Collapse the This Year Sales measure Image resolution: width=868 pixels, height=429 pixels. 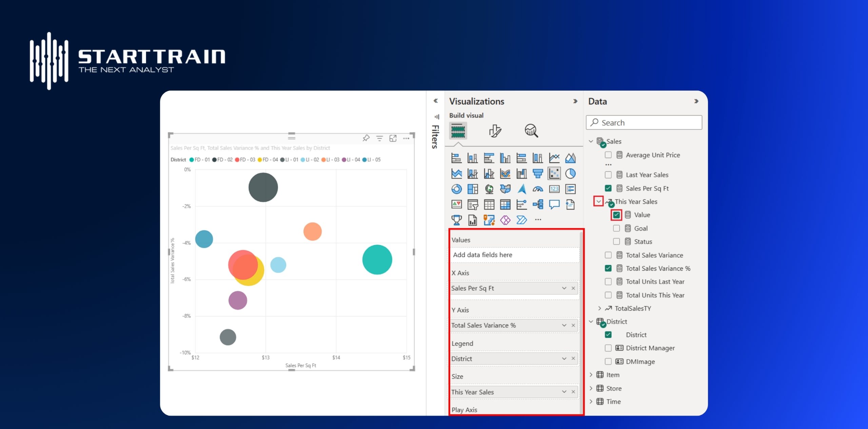pyautogui.click(x=599, y=201)
